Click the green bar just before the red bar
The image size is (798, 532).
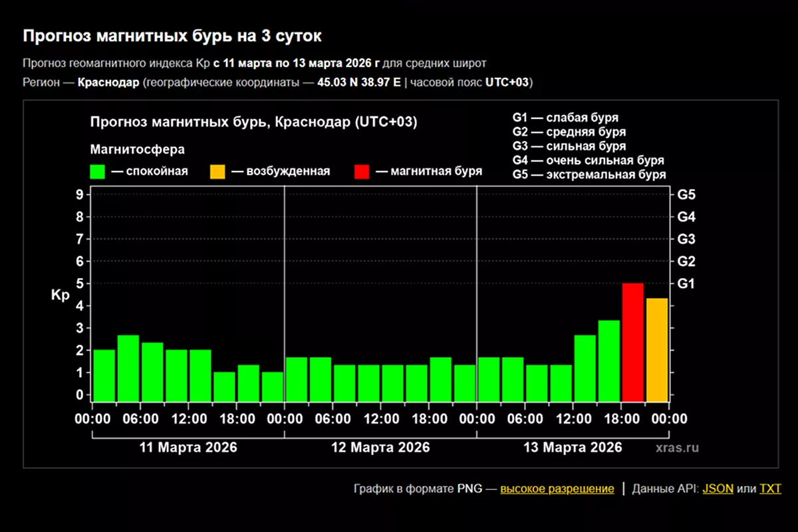608,361
